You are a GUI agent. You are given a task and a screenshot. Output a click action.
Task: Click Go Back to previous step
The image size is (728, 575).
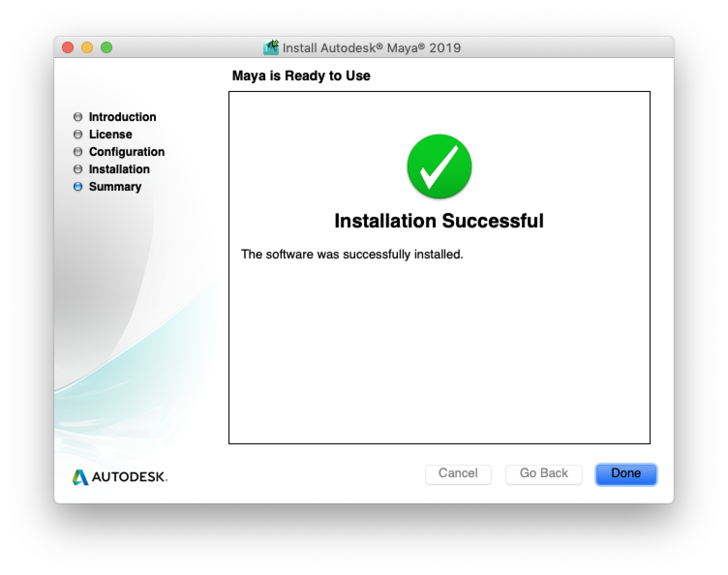(544, 474)
